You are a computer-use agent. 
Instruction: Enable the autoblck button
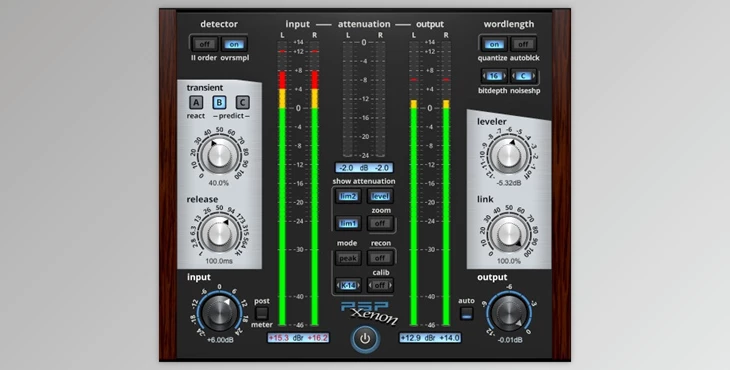[524, 44]
